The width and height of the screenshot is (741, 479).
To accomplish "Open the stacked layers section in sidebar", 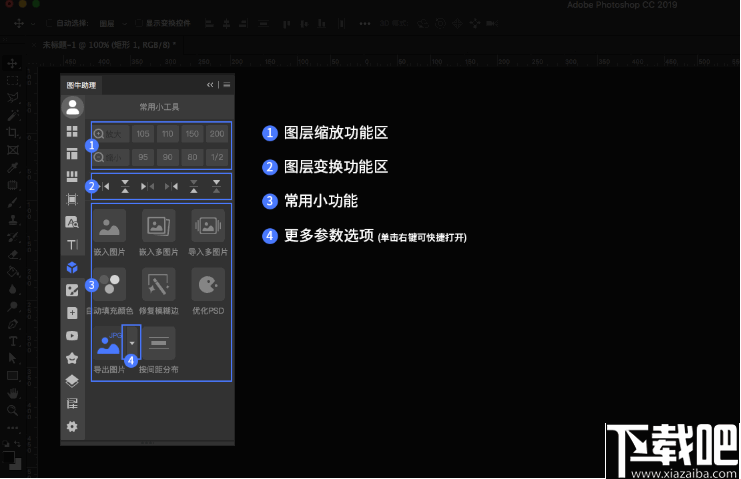I will [x=72, y=381].
